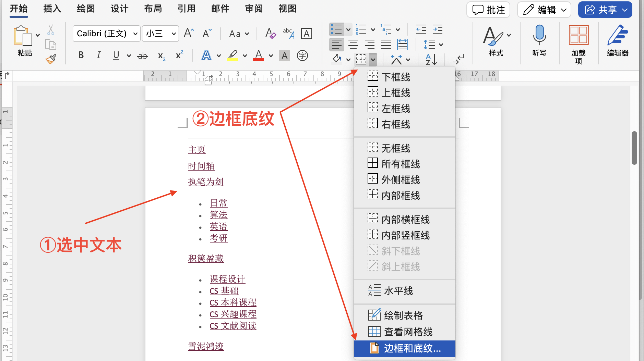Increase paragraph indent
The image size is (644, 361).
tap(438, 29)
